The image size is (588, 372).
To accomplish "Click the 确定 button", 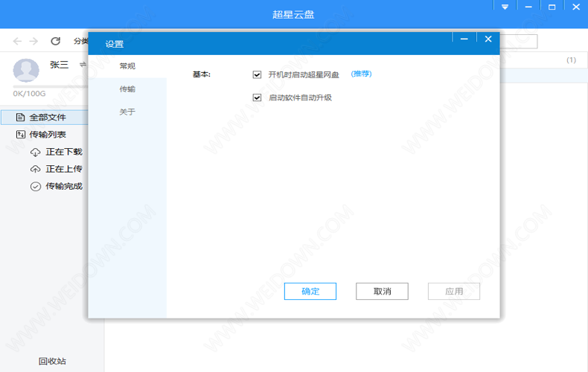I will pos(310,291).
